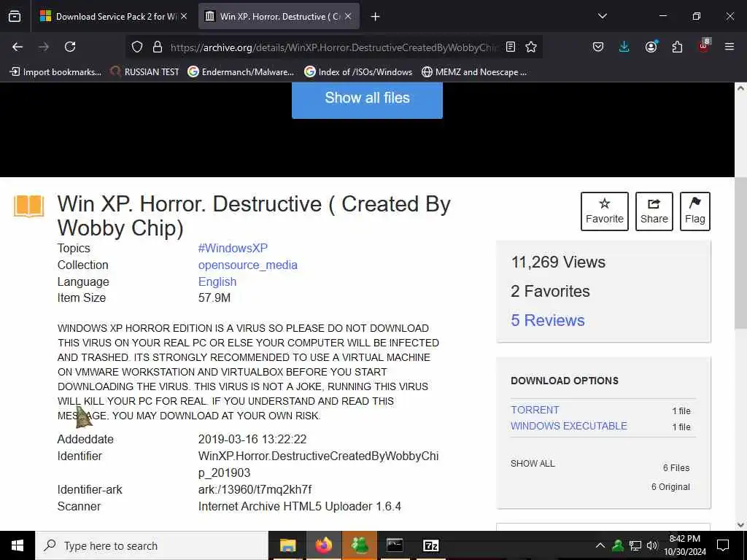Open the Windows Start menu
Screen dimensions: 747x560
[18, 545]
